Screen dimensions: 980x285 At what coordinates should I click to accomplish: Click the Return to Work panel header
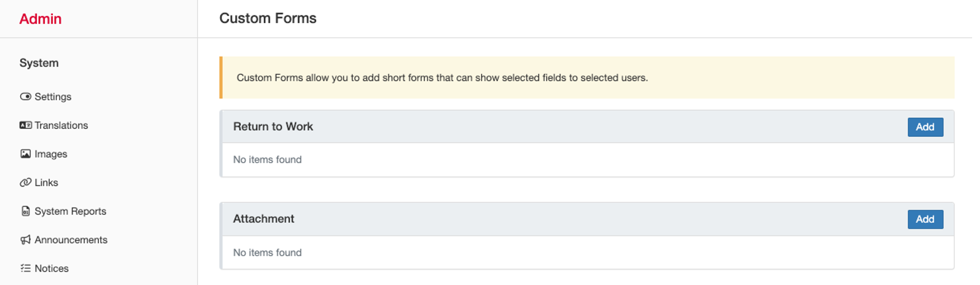[273, 127]
